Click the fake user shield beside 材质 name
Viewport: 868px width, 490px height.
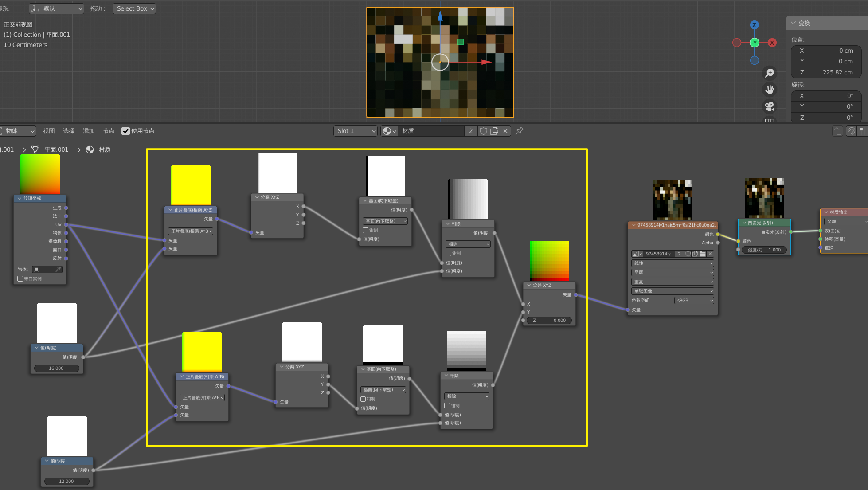[484, 131]
